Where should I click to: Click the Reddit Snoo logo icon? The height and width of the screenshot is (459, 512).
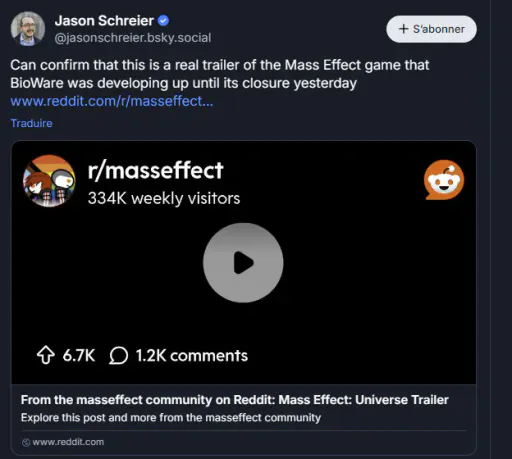pos(444,180)
